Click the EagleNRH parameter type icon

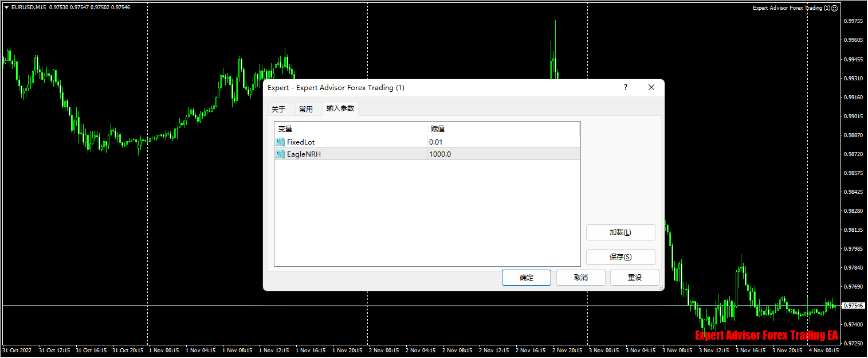[280, 154]
